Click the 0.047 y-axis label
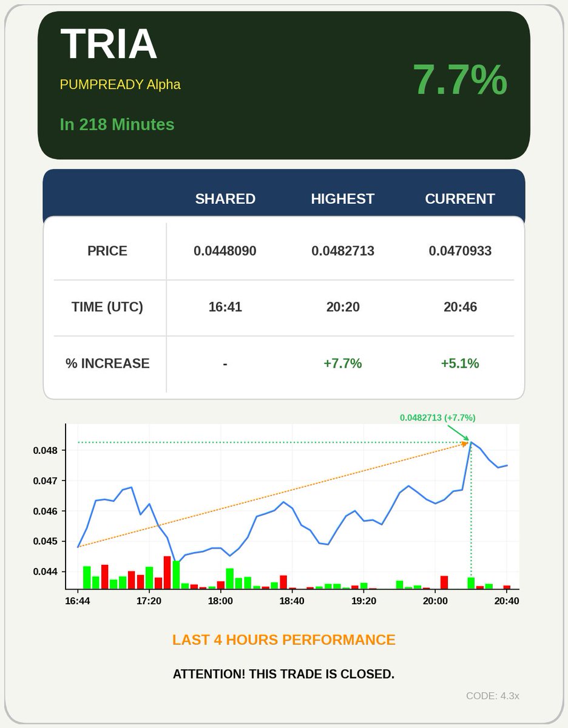 pyautogui.click(x=46, y=481)
